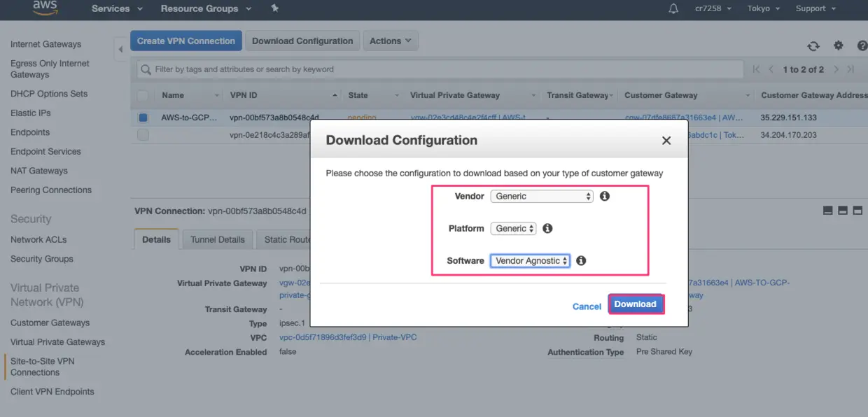The height and width of the screenshot is (417, 868).
Task: Select Site-to-Site VPN Connections in sidebar
Action: (43, 367)
